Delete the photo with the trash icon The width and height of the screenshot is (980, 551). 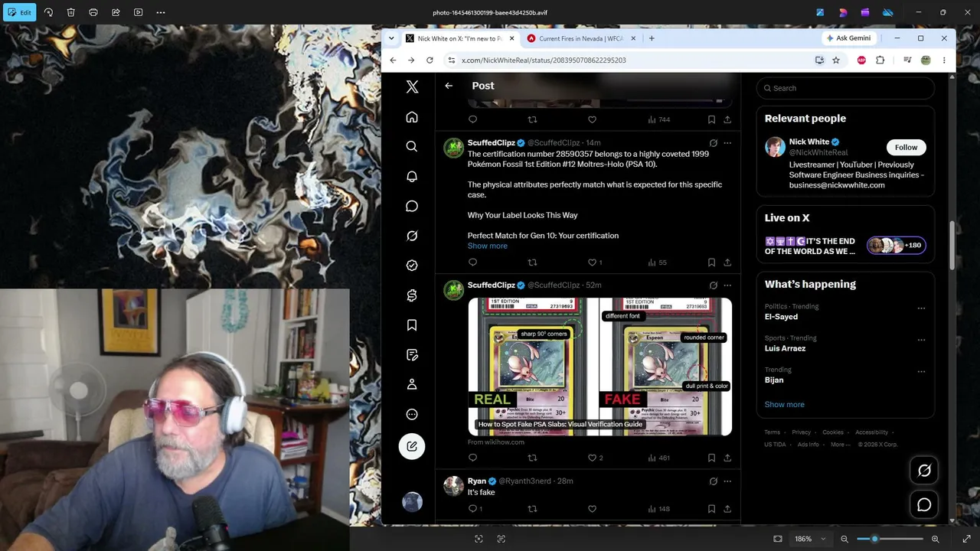tap(71, 12)
